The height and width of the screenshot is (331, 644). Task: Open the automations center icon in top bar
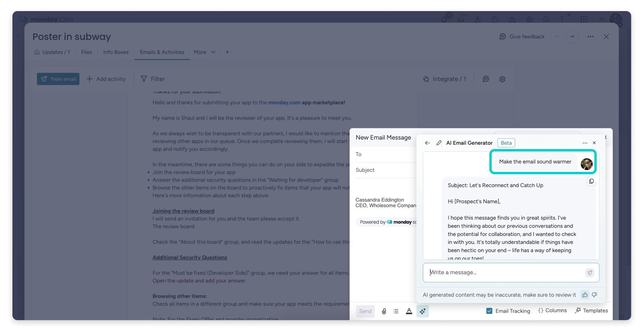click(512, 19)
